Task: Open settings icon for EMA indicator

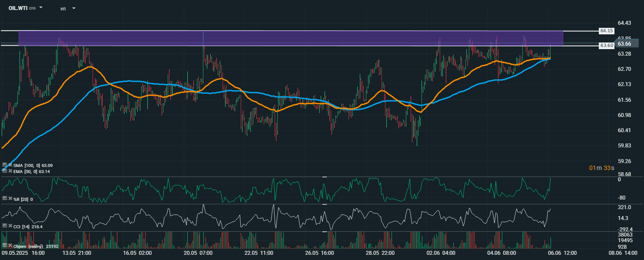Action: (x=5, y=171)
